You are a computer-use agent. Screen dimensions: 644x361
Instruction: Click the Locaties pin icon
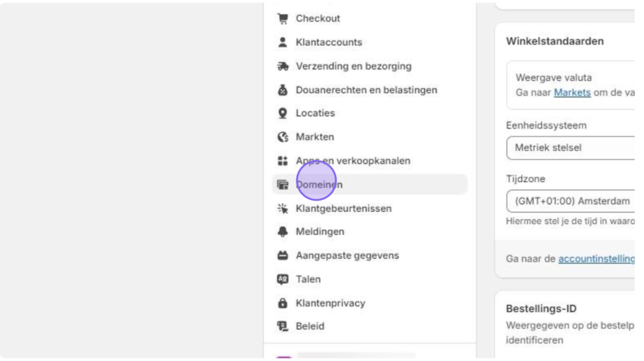coord(282,113)
